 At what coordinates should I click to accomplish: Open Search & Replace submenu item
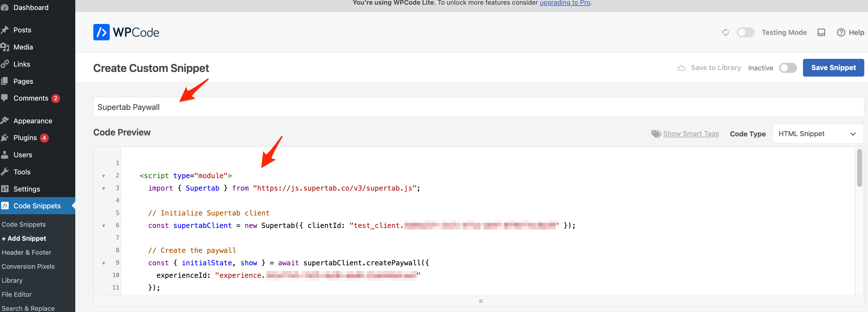(x=28, y=308)
